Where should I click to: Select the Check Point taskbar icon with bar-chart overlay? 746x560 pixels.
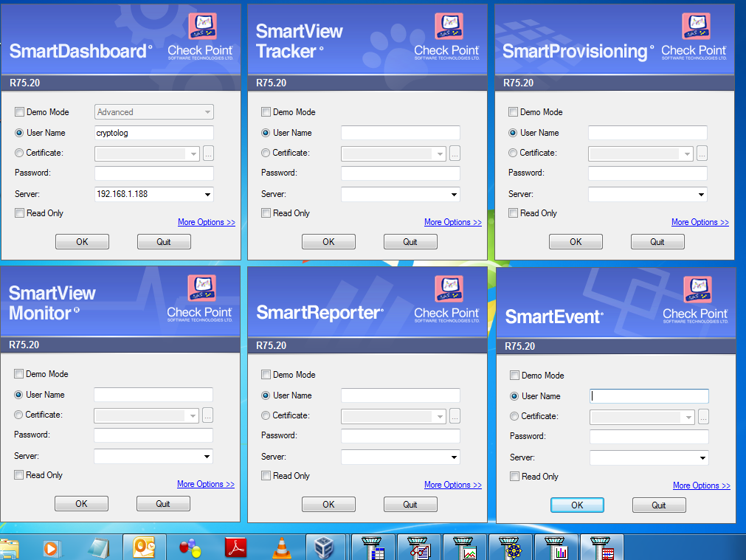tap(556, 547)
